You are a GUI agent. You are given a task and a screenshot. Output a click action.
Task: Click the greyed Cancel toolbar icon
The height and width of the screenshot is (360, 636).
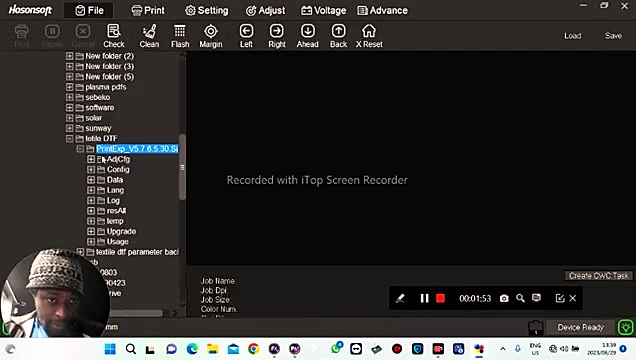coord(83,36)
